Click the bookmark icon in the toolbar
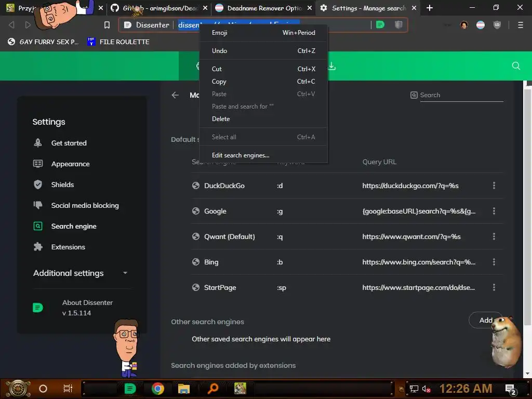The image size is (532, 399). coord(107,25)
